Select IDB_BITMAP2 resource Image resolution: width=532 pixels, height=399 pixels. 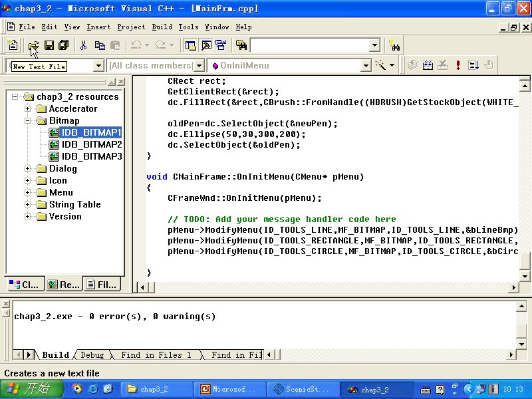pyautogui.click(x=92, y=144)
